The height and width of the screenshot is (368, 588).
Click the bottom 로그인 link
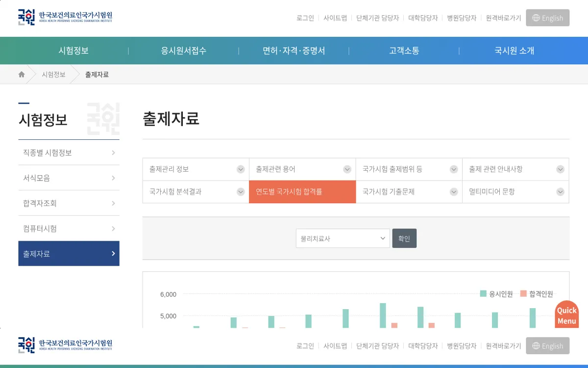pos(305,346)
